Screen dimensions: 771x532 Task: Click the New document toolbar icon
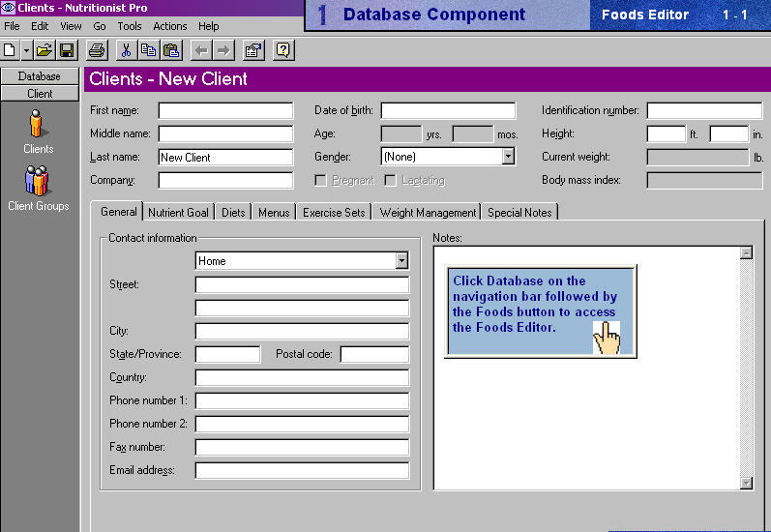coord(10,50)
